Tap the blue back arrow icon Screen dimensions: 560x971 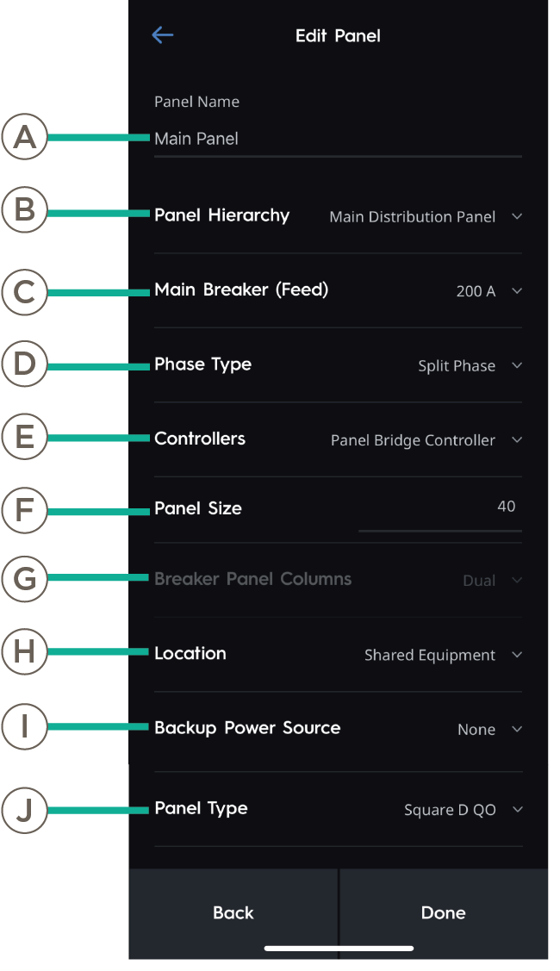point(162,34)
